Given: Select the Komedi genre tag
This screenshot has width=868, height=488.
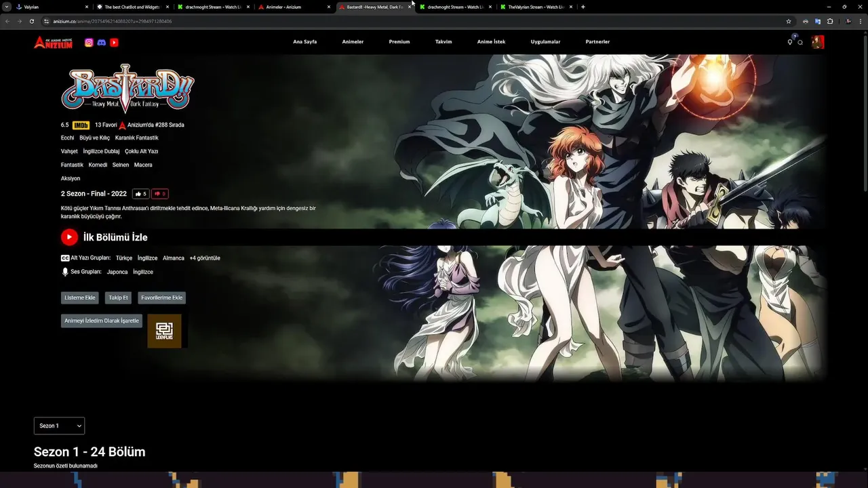Looking at the screenshot, I should click(98, 165).
